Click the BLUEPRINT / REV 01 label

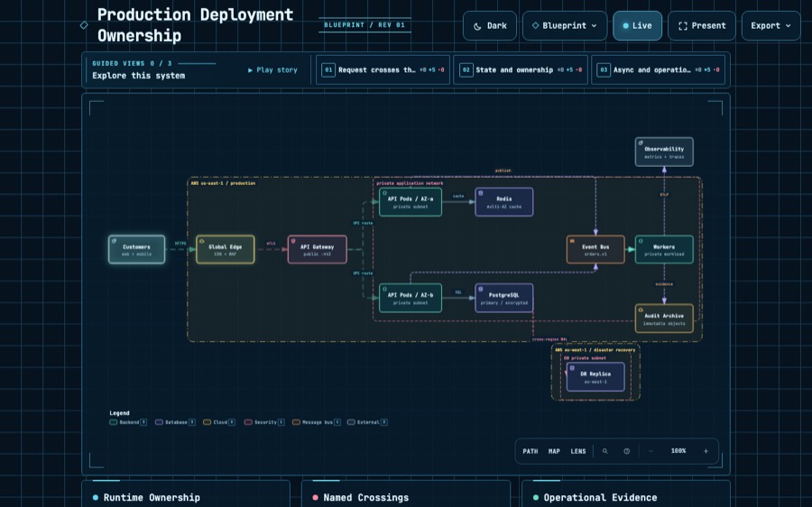coord(364,25)
